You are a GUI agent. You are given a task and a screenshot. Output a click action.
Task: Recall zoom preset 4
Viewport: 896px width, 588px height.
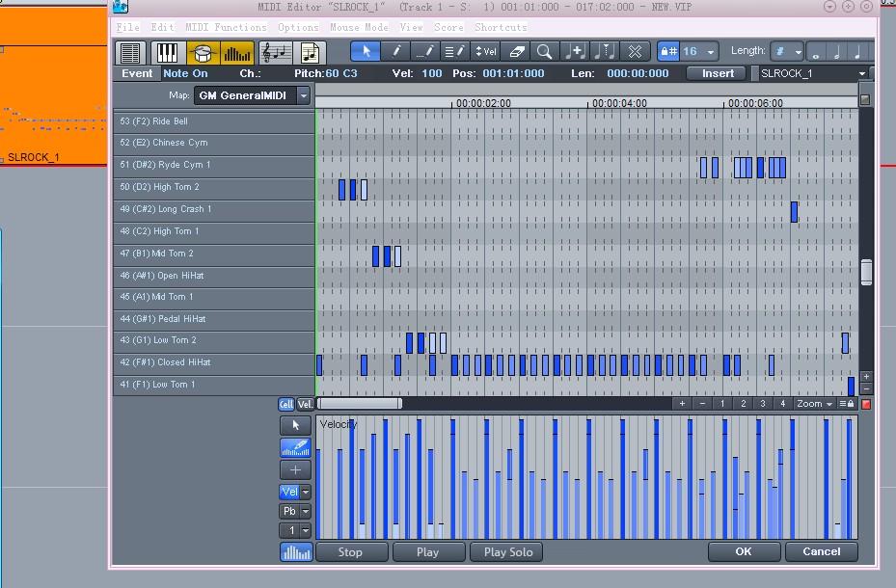click(x=783, y=404)
